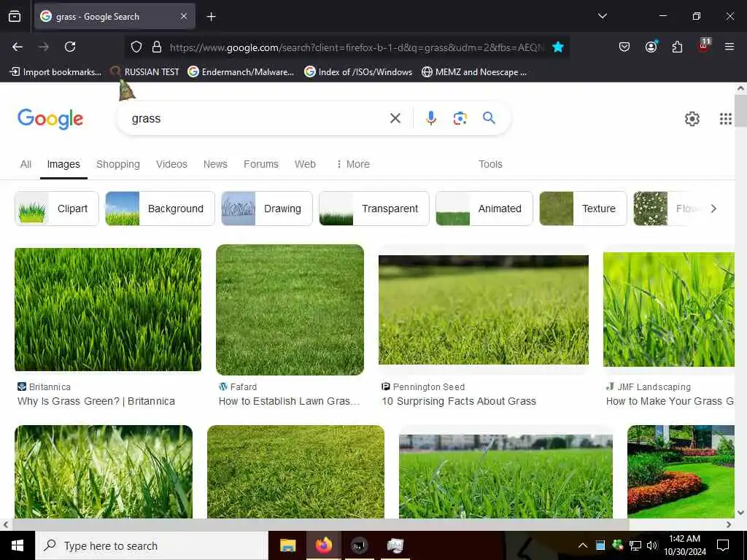Image resolution: width=747 pixels, height=560 pixels.
Task: Open RUSSIAN TEST bookmark
Action: tap(145, 72)
